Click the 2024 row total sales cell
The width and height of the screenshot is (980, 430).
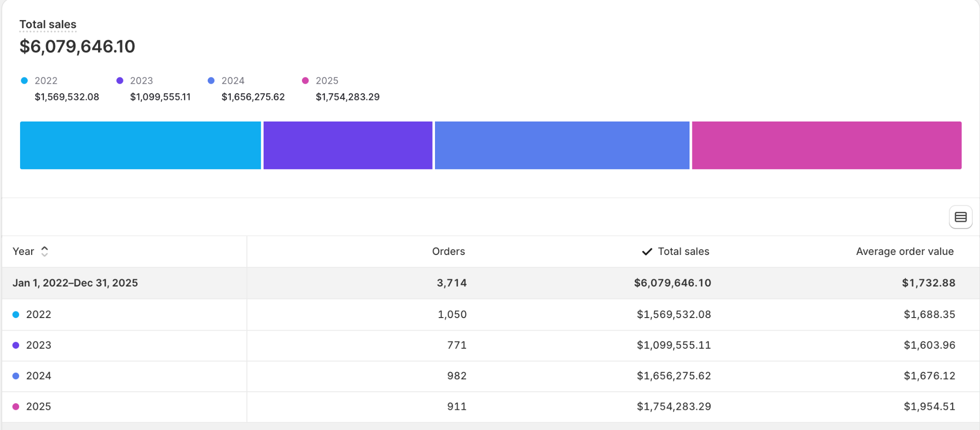[674, 376]
